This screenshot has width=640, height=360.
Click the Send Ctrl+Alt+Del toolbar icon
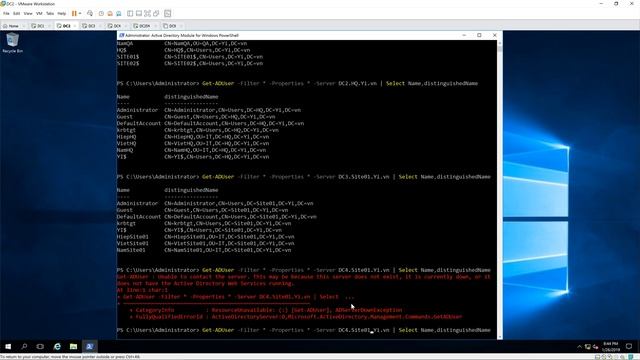point(90,13)
